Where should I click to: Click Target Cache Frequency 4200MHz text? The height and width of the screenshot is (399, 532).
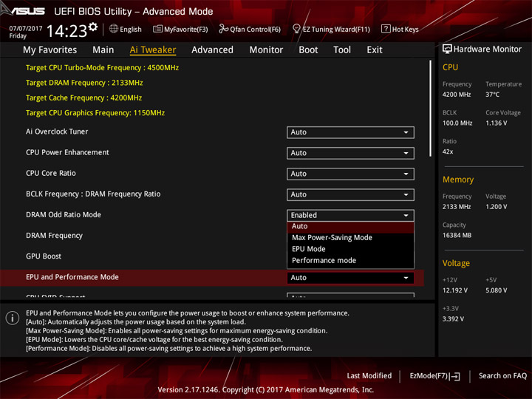pos(83,98)
